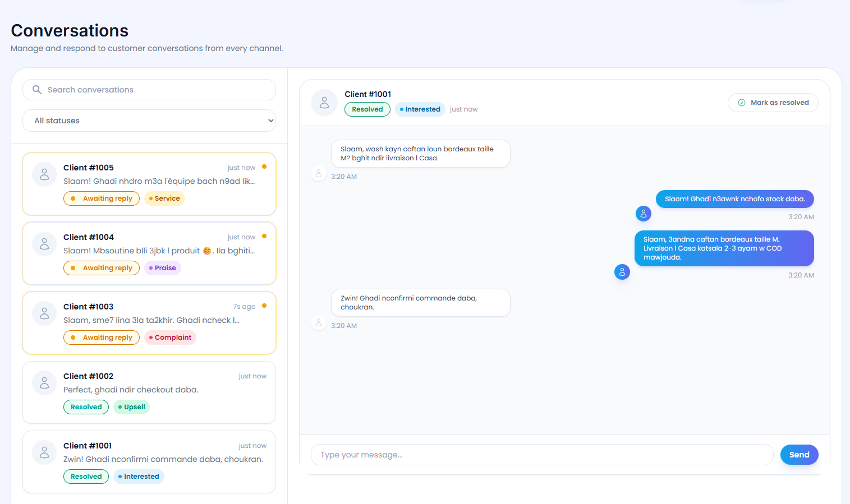
Task: Click Client #1002's avatar icon
Action: (x=44, y=382)
